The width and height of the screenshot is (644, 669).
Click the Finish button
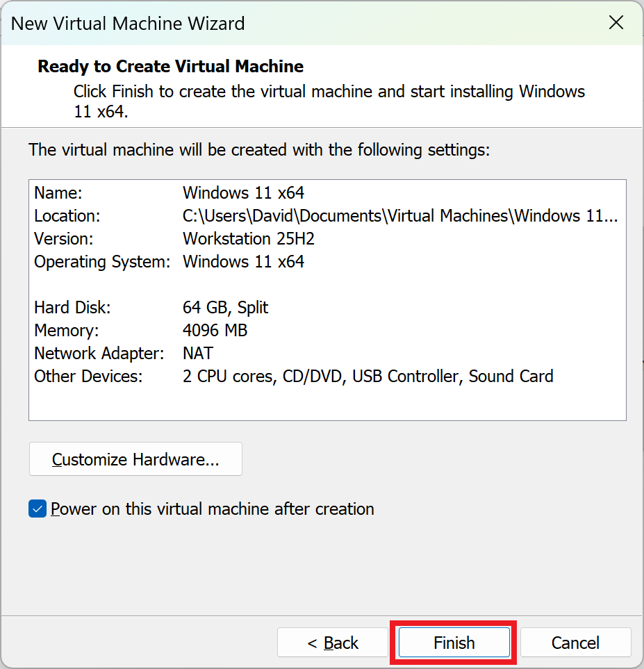click(454, 643)
